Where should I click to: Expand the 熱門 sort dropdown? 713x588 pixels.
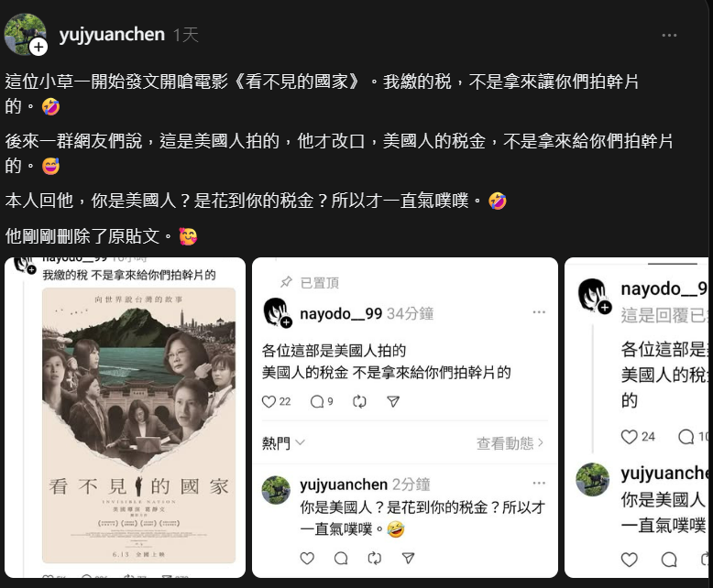(283, 443)
